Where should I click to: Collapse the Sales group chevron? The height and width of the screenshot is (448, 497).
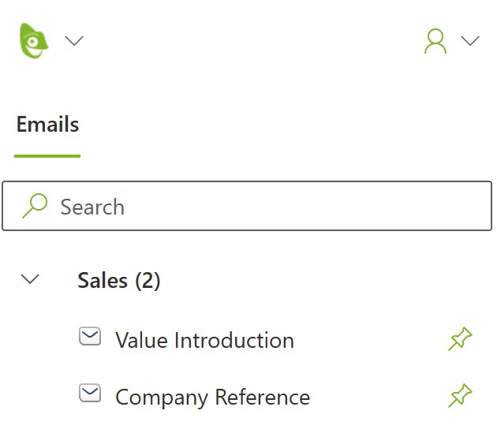point(30,279)
